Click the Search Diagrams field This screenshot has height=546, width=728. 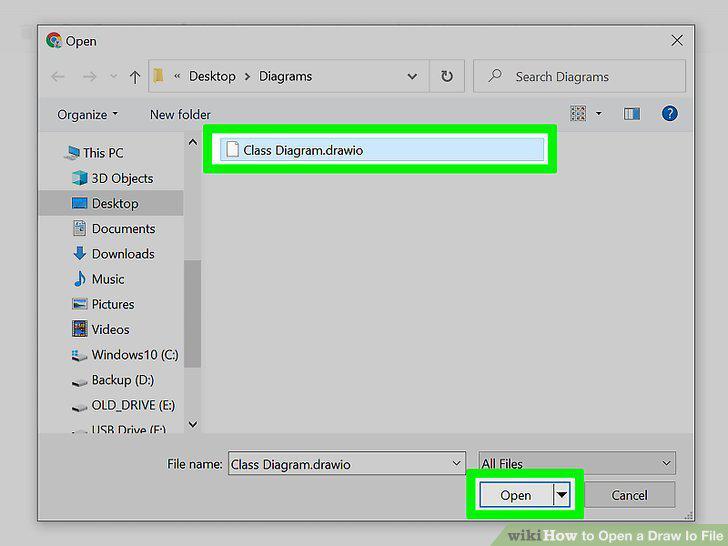(x=579, y=76)
